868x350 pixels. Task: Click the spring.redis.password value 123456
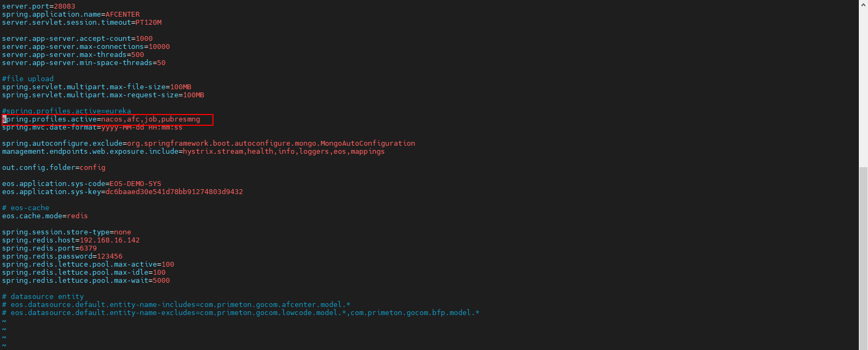point(110,256)
